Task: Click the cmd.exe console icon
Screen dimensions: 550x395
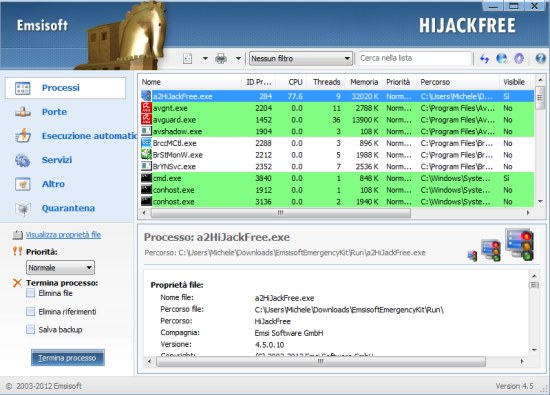Action: click(x=146, y=178)
